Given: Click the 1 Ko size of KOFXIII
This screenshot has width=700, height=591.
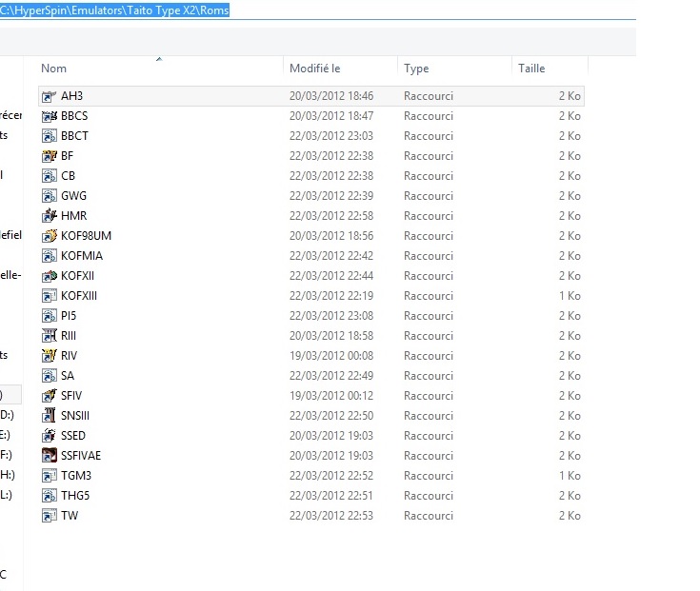Looking at the screenshot, I should point(570,296).
